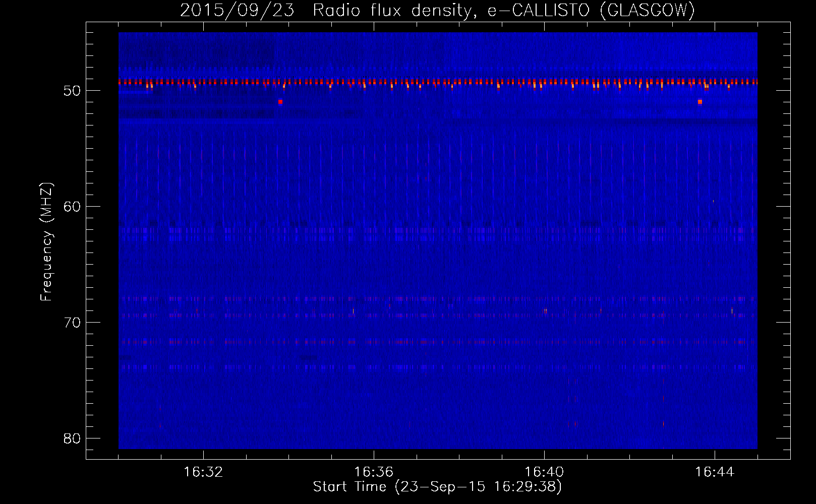Click the 16:44 time tick label
This screenshot has height=504, width=816.
tap(715, 472)
